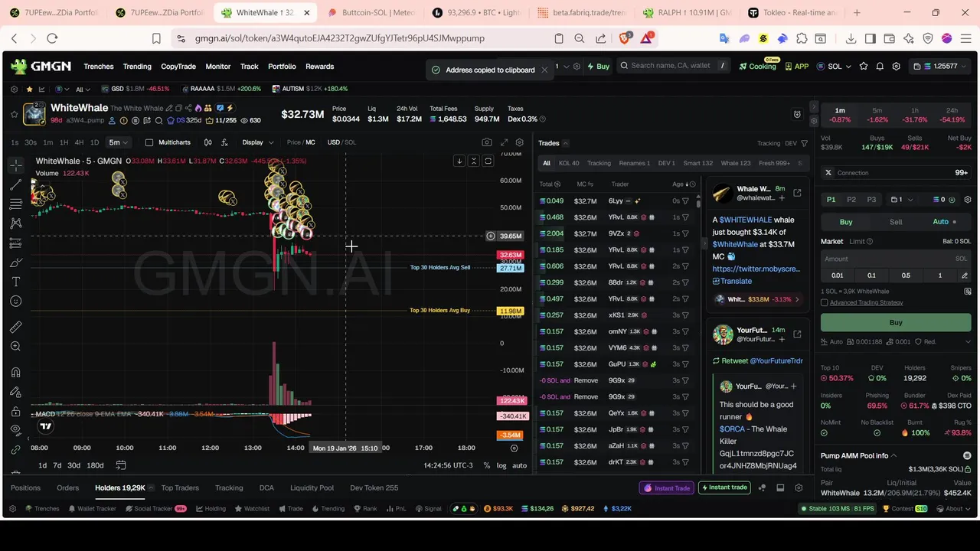Click Instant Trade purple button
980x551 pixels.
668,487
